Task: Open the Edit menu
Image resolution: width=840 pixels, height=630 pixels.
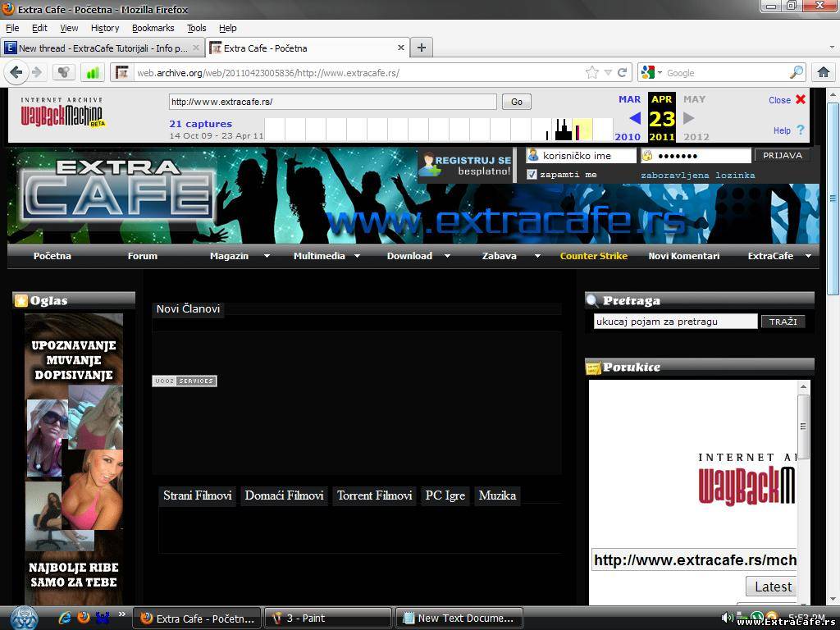Action: [x=39, y=28]
